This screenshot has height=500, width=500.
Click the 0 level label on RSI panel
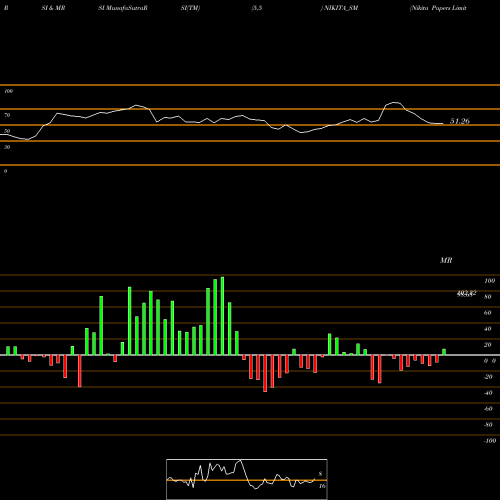coord(5,171)
